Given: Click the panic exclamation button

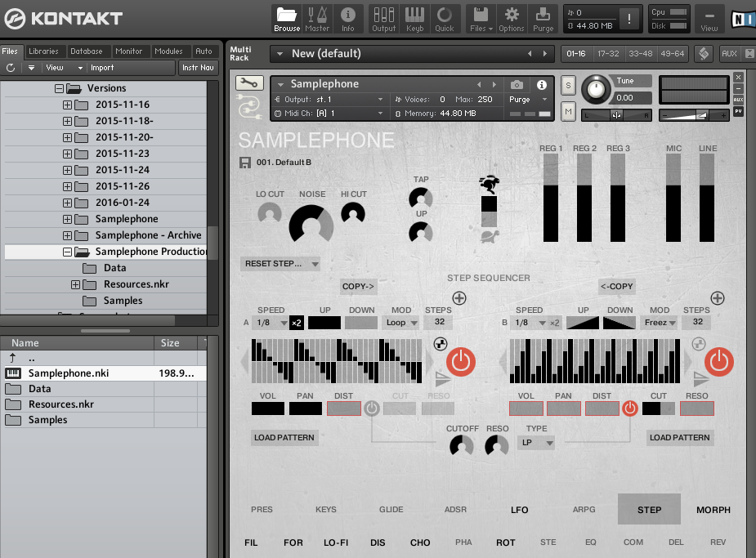Looking at the screenshot, I should (x=629, y=20).
